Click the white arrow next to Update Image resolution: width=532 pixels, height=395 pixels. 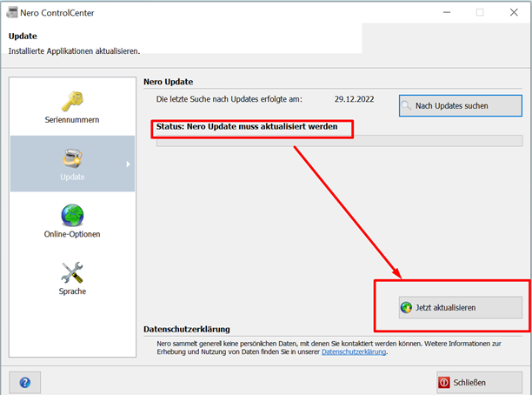click(130, 164)
